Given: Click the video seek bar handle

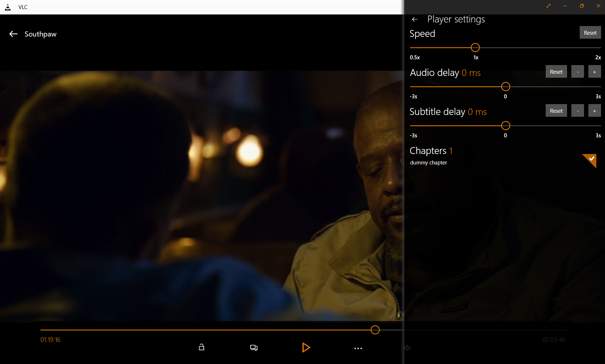Looking at the screenshot, I should coord(375,330).
